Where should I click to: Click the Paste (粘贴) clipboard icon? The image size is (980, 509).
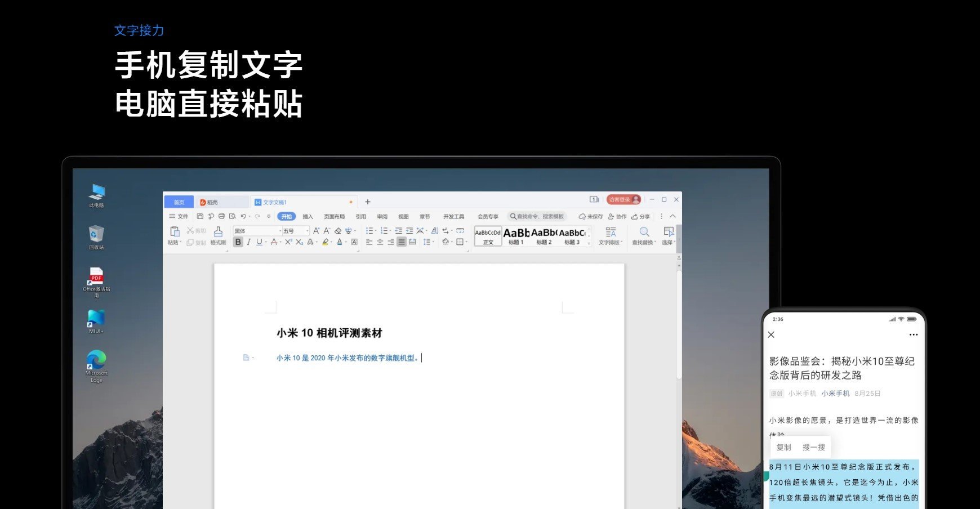(x=175, y=232)
